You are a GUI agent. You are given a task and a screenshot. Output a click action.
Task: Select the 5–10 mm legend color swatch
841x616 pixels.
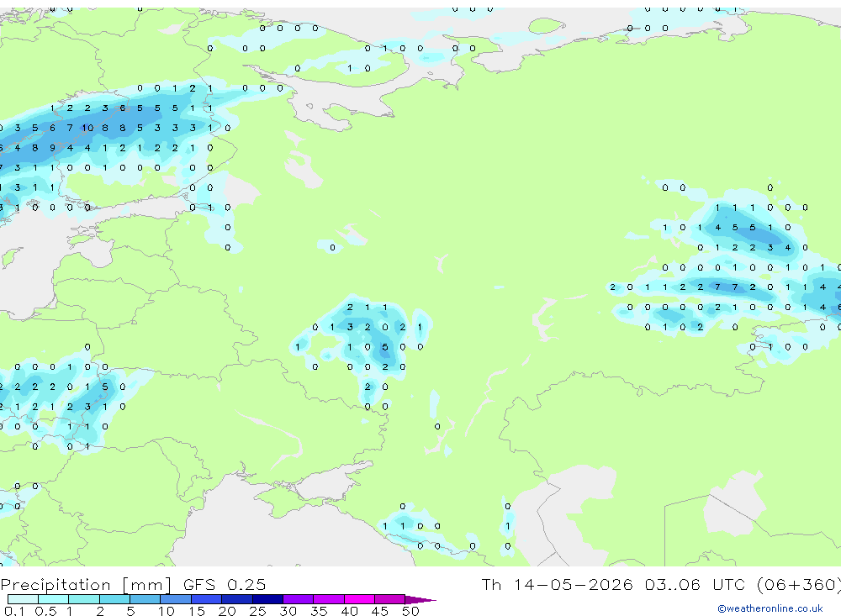[145, 599]
